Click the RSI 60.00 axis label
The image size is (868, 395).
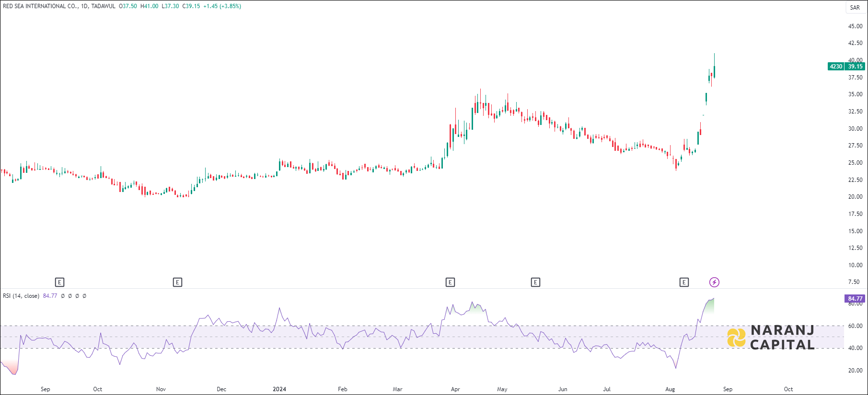[855, 326]
